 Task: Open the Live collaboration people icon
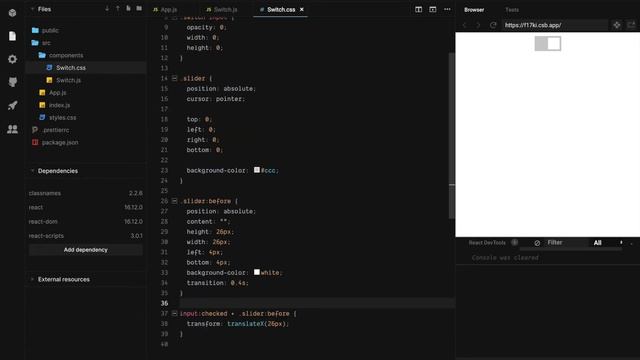(x=12, y=129)
